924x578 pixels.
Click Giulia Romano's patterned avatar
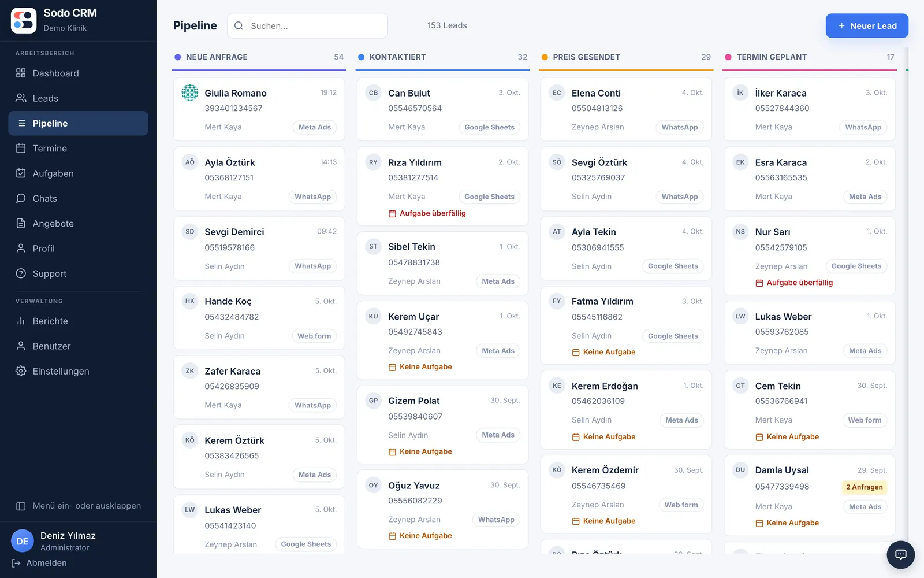click(190, 92)
